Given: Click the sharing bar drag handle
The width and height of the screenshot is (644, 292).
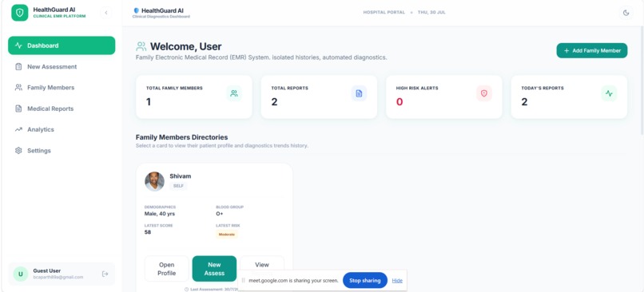Looking at the screenshot, I should coord(243,281).
